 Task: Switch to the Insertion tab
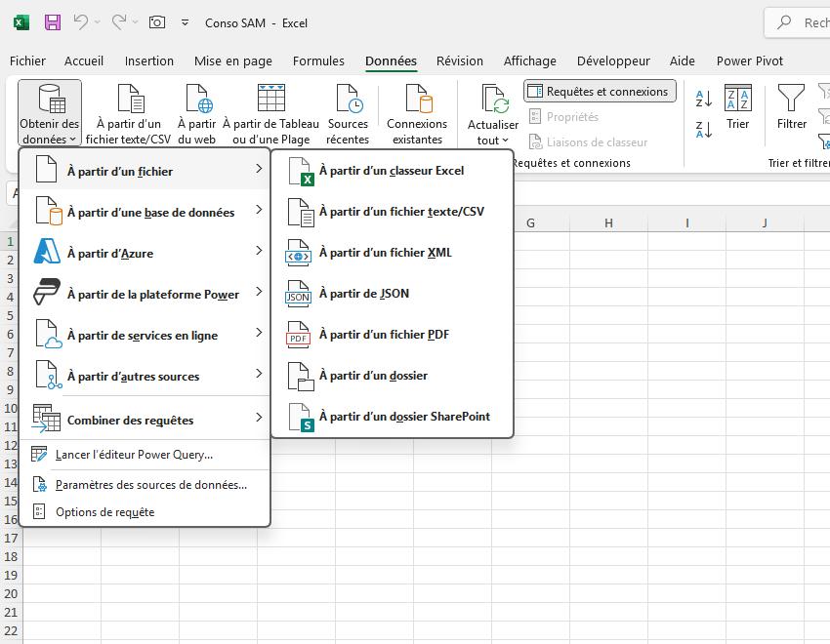(148, 60)
